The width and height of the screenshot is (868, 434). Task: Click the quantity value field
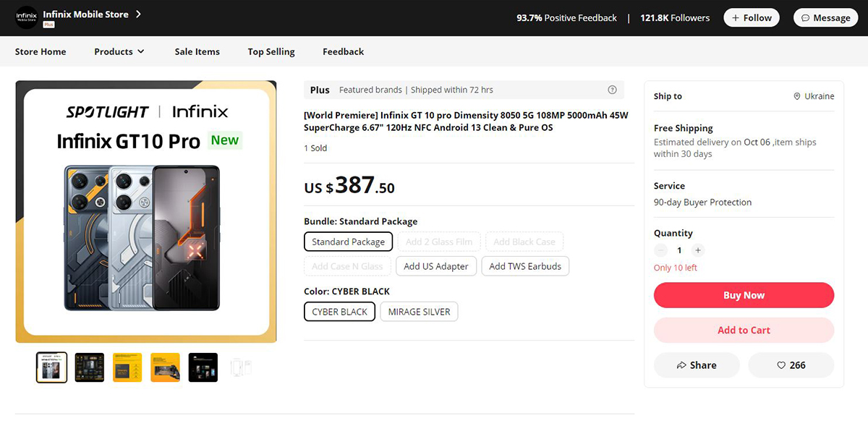679,250
